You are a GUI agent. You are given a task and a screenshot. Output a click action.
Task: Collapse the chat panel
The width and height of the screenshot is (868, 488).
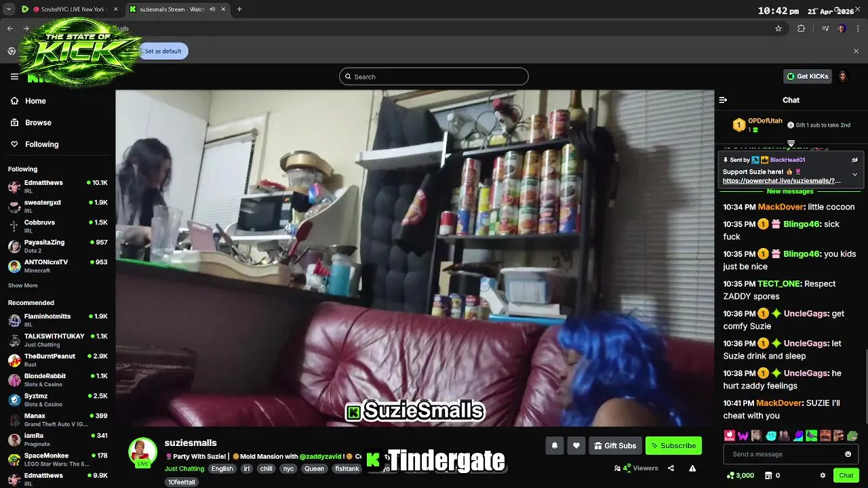(723, 100)
